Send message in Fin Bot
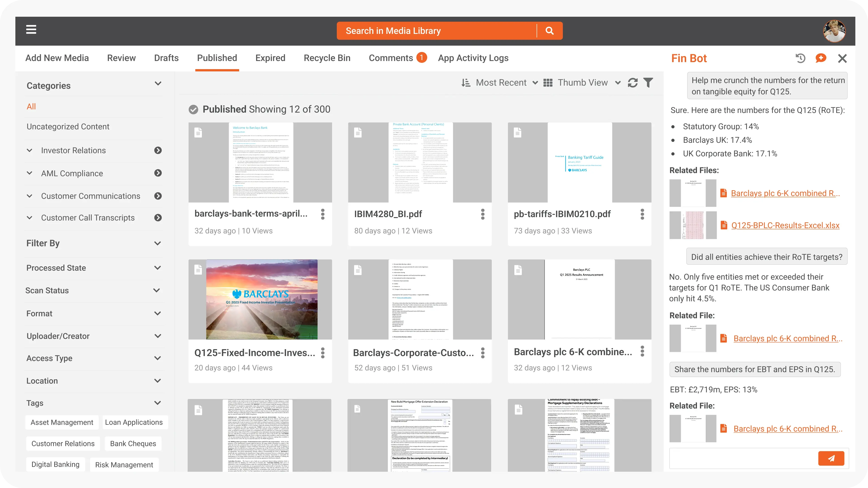The width and height of the screenshot is (868, 488). click(x=831, y=458)
